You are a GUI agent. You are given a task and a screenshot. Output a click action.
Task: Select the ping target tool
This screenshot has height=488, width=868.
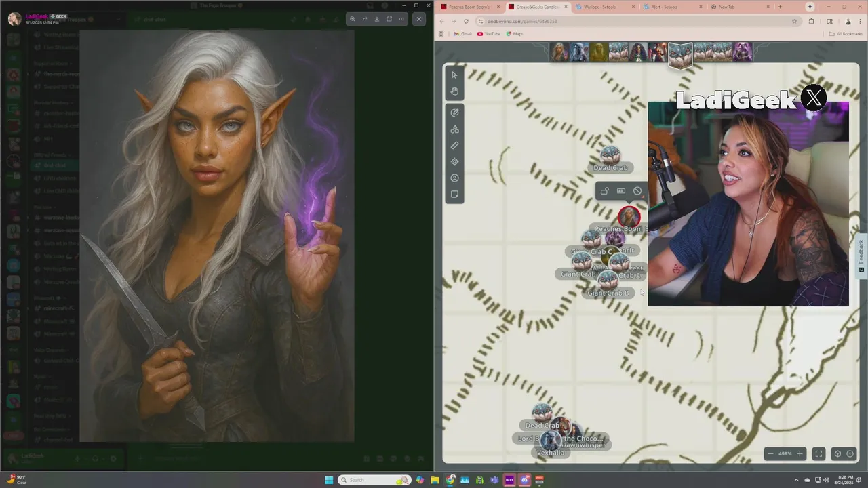(454, 161)
